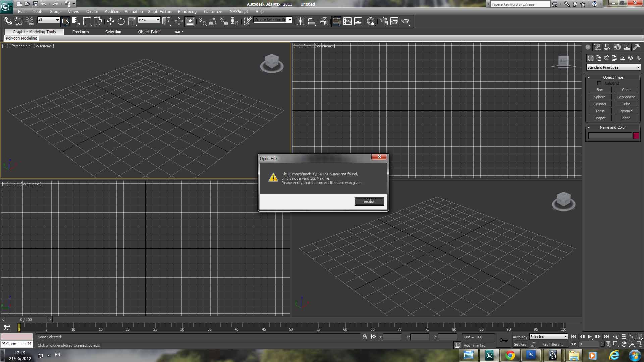Click the Render Production teapot icon
This screenshot has height=362, width=644.
405,21
